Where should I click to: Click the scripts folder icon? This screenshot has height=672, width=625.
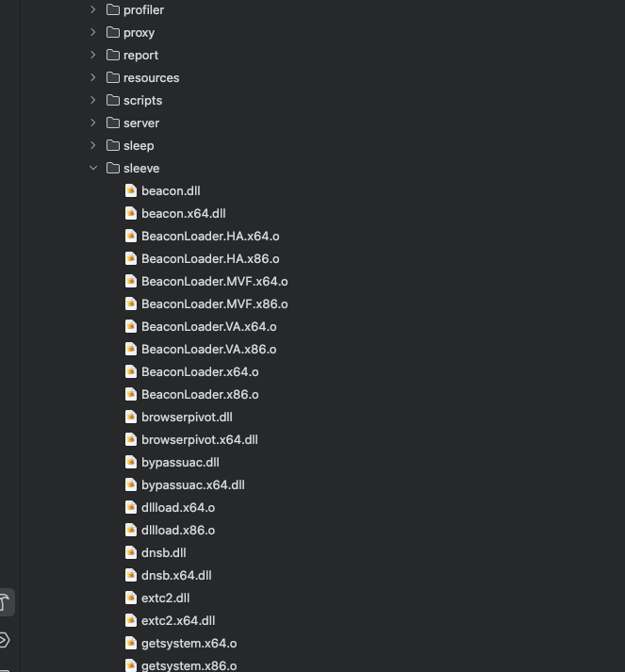pos(113,100)
